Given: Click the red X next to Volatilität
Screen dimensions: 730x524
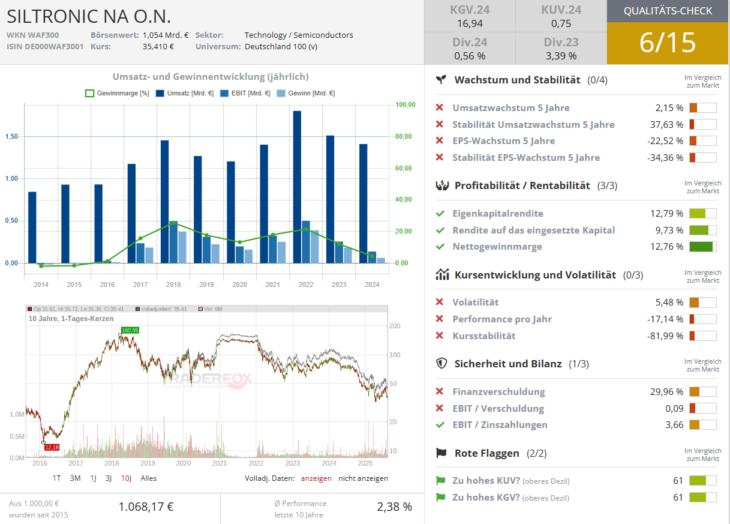Looking at the screenshot, I should click(x=439, y=302).
